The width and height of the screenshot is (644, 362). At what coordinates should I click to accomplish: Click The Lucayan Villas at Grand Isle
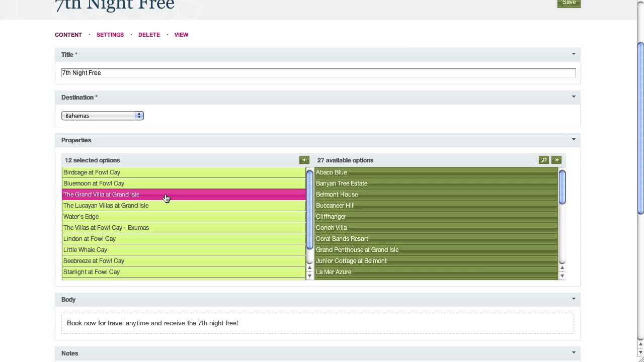click(x=184, y=206)
